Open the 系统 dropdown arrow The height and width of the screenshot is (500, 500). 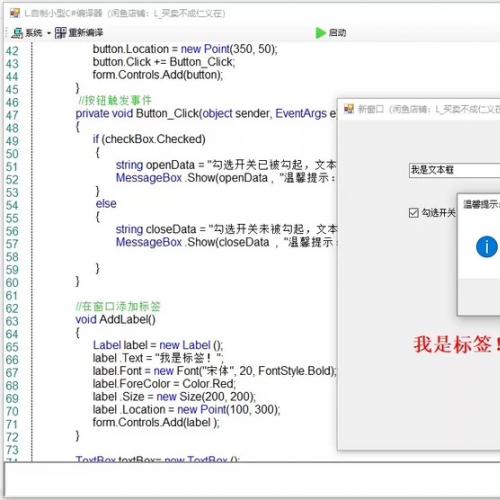[49, 33]
